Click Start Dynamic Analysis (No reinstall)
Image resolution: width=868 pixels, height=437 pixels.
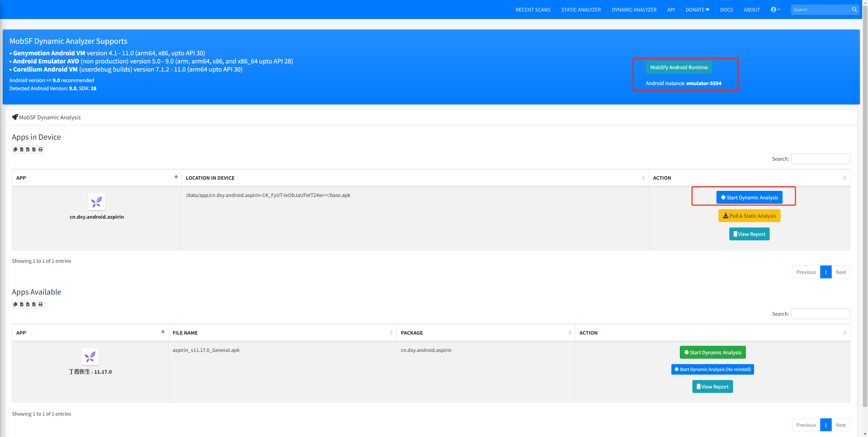(x=713, y=369)
